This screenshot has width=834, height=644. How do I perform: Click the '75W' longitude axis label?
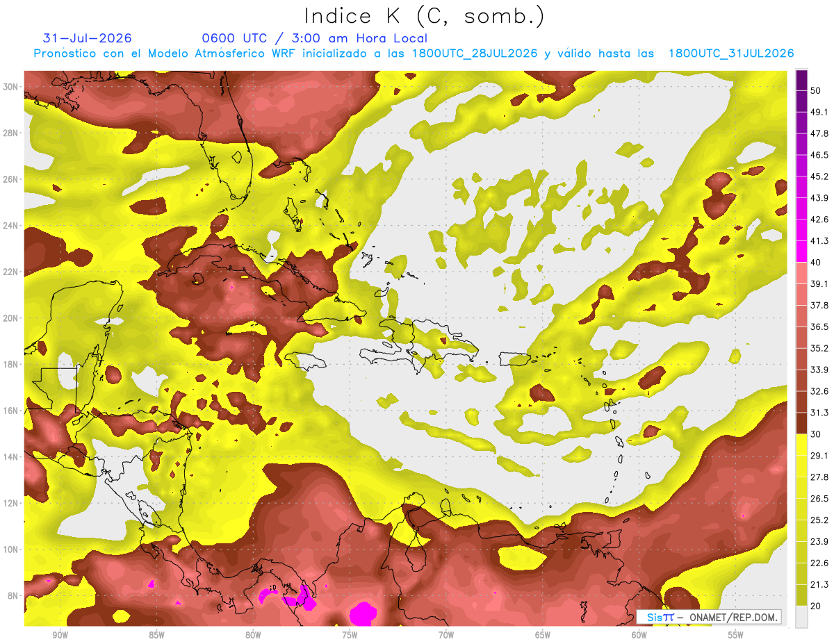(x=350, y=635)
